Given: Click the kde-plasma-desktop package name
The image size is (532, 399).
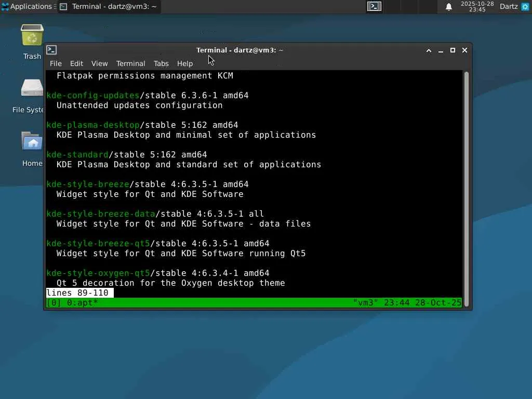Looking at the screenshot, I should tap(93, 125).
